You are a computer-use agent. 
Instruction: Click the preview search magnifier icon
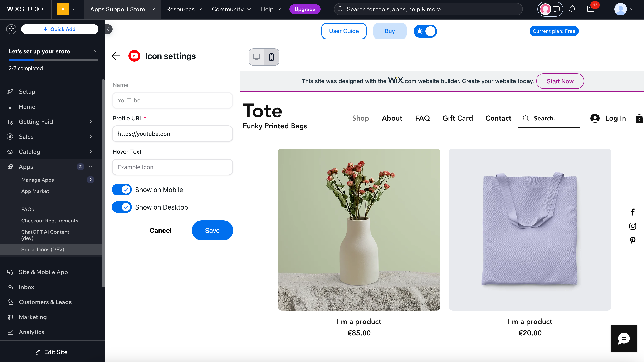pyautogui.click(x=526, y=118)
